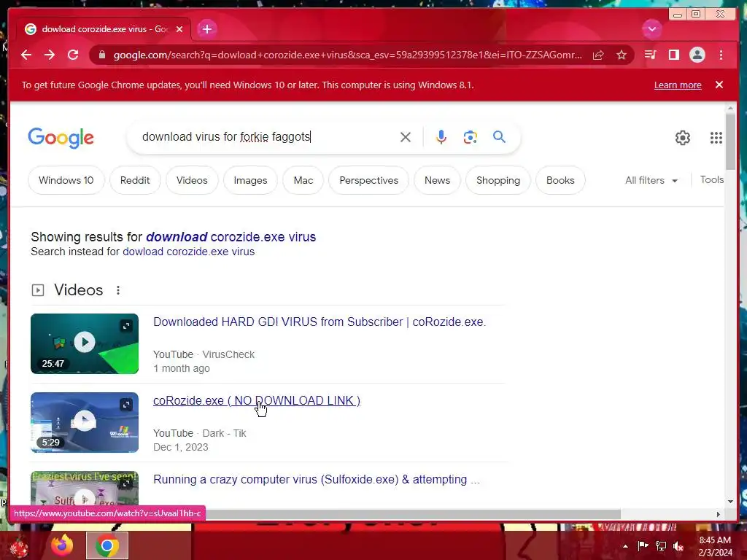Show hidden system tray icons arrow
This screenshot has height=560, width=747.
point(625,546)
